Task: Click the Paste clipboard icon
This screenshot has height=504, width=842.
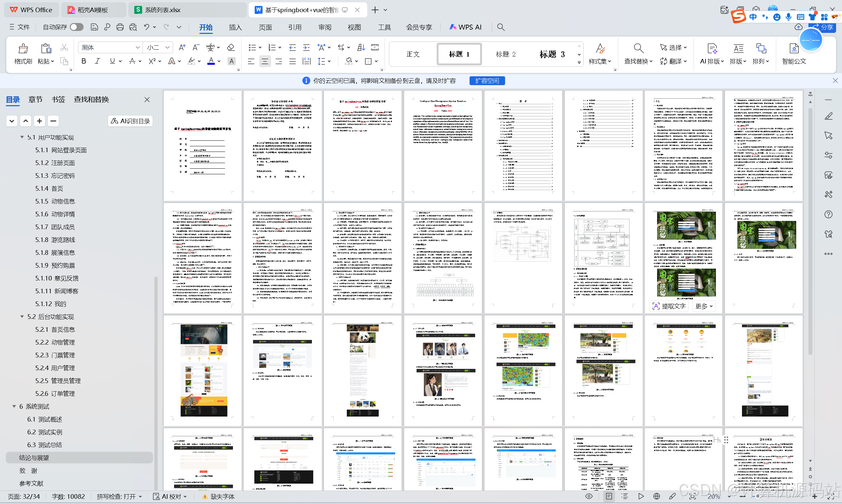Action: pos(46,49)
